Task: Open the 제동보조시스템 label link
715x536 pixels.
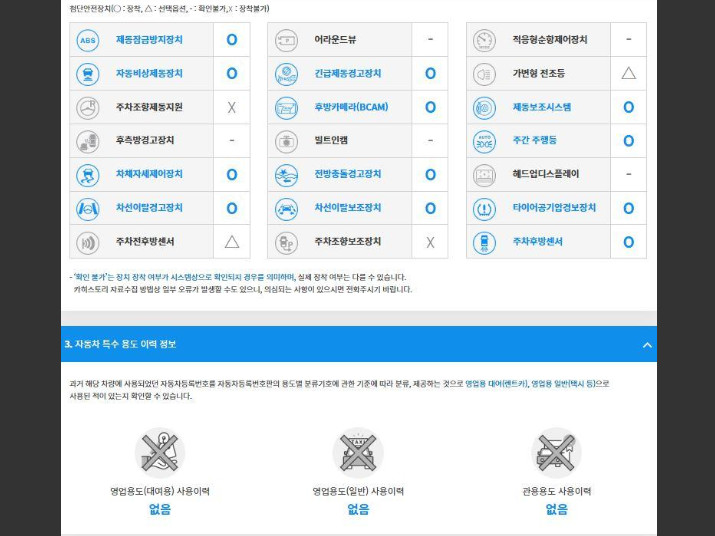Action: coord(542,107)
